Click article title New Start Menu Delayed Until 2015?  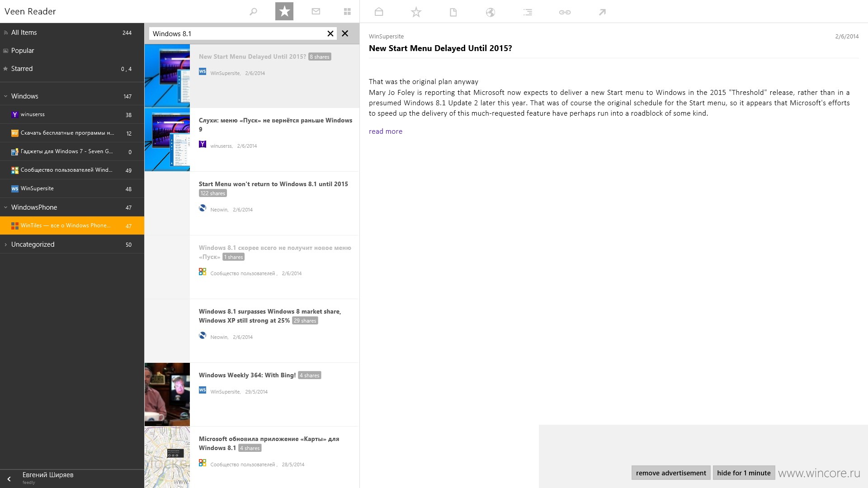pos(440,48)
